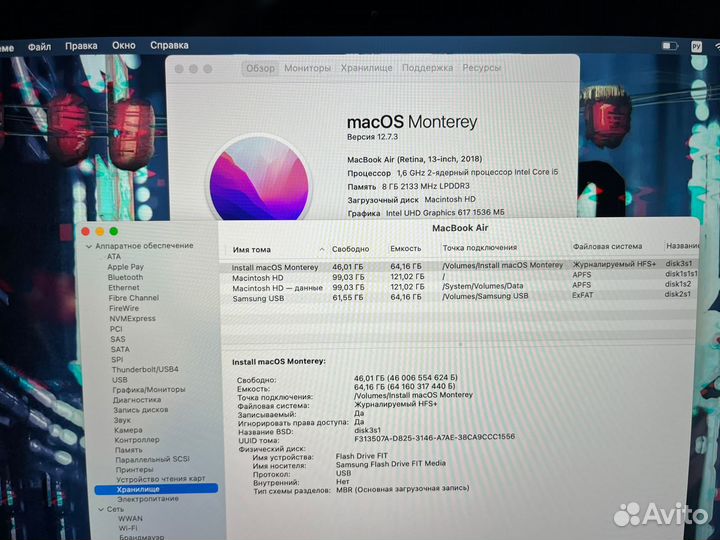
Task: Select Параллельный SCSI in the sidebar
Action: pyautogui.click(x=152, y=459)
